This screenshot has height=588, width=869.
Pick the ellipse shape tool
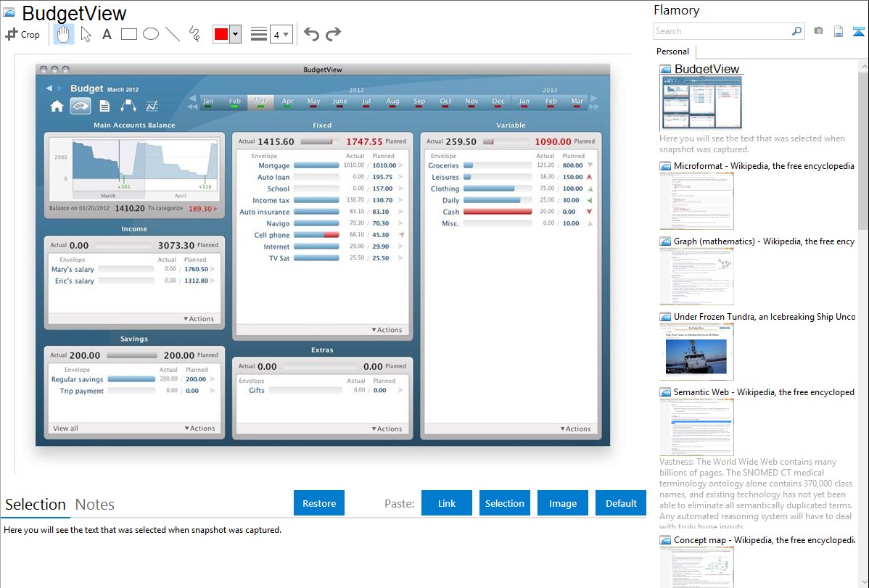151,34
